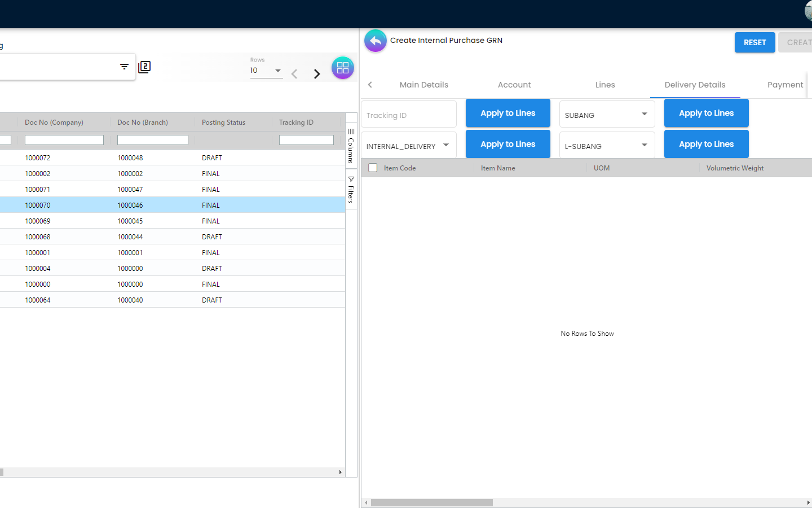This screenshot has height=508, width=812.
Task: Switch to the Main Details tab
Action: tap(423, 85)
